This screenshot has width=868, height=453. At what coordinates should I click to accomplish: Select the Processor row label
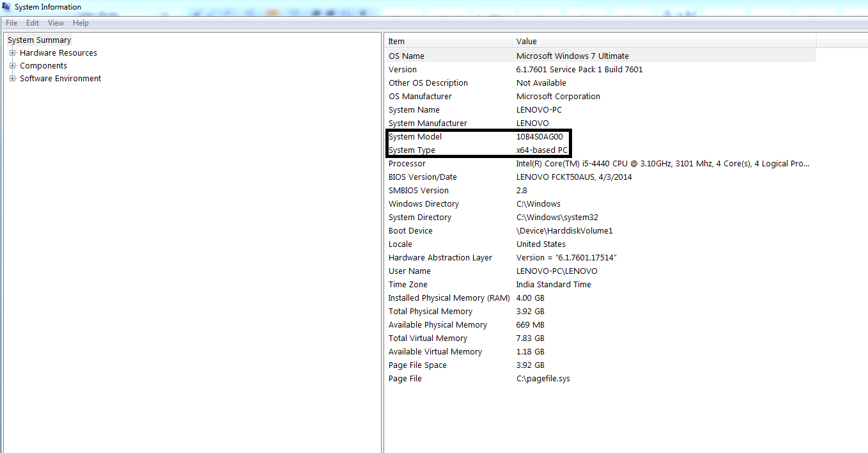(x=407, y=164)
